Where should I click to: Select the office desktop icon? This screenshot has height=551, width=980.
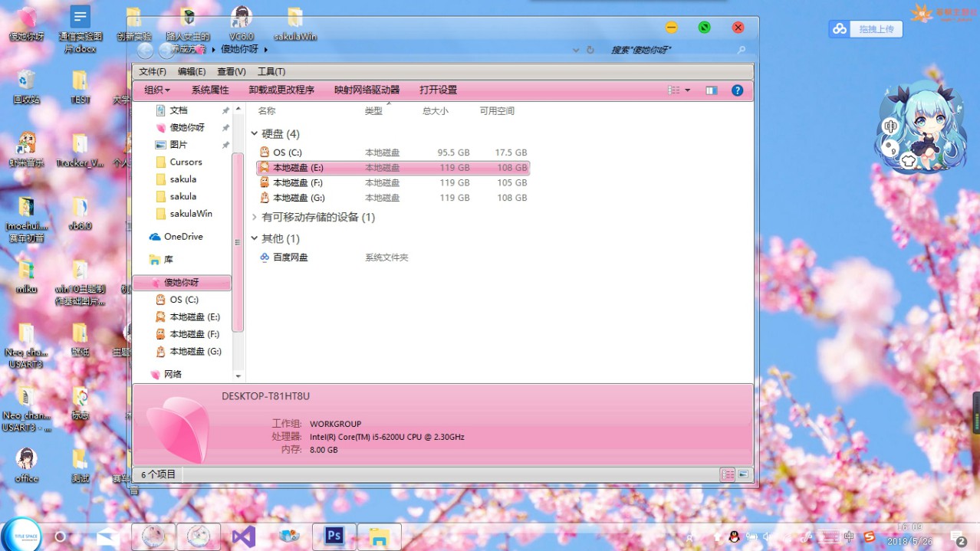pos(26,466)
